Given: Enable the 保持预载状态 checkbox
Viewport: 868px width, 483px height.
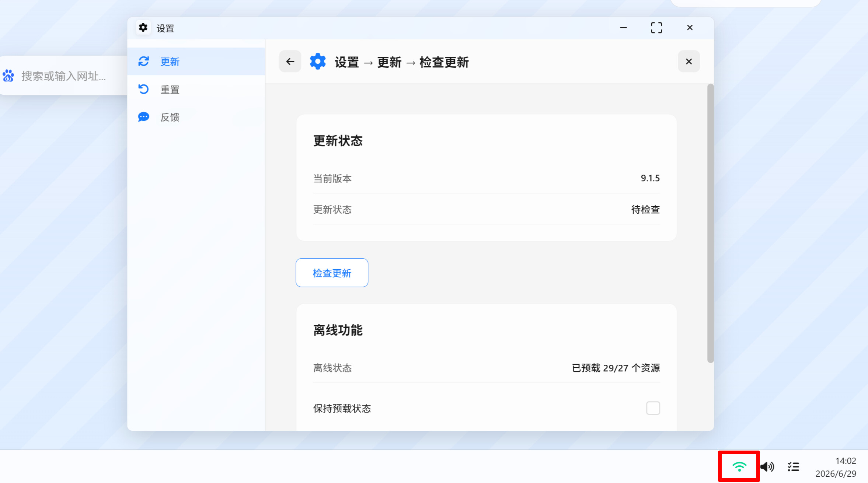Looking at the screenshot, I should point(653,408).
